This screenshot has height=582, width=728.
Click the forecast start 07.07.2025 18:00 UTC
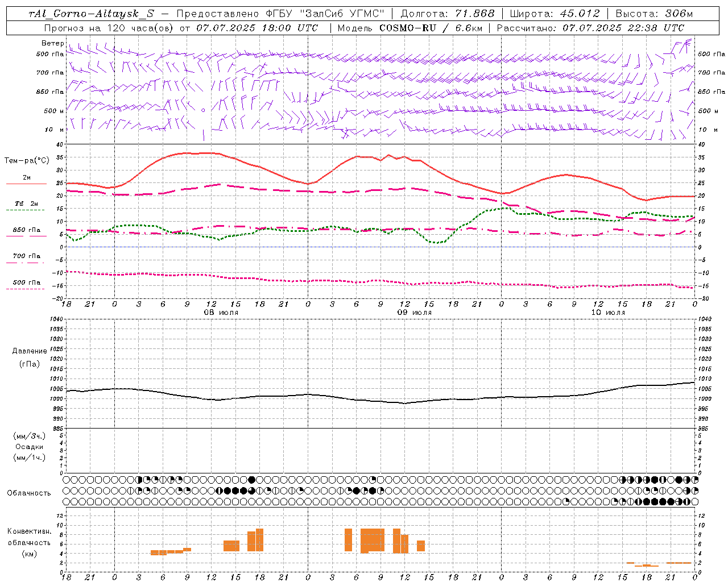click(257, 28)
